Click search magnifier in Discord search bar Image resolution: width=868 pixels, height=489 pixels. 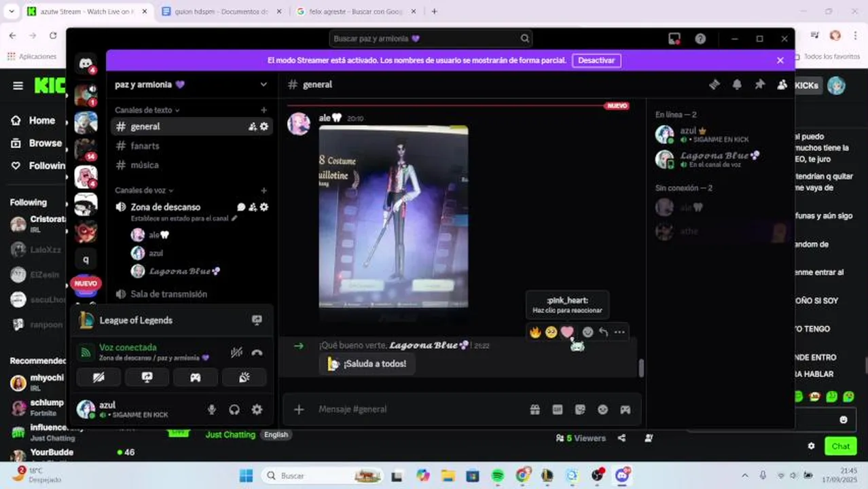(x=524, y=39)
